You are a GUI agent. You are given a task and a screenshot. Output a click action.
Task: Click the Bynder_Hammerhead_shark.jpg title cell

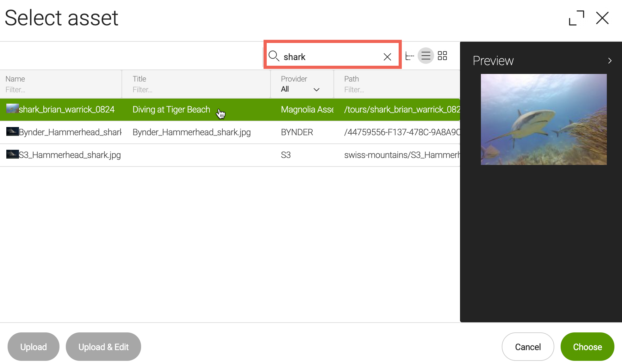191,132
